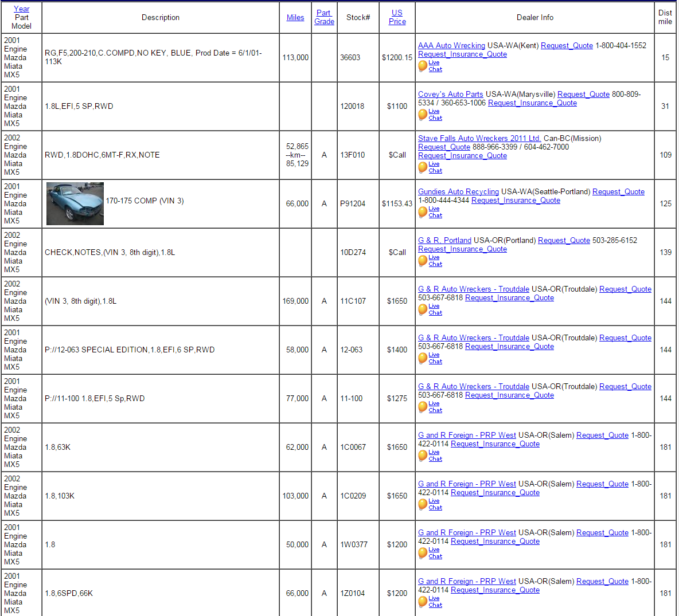The image size is (679, 616).
Task: Select description 'CHECK,NOTES,(VIN 3, 8th digit),1.8L'
Action: click(x=110, y=252)
